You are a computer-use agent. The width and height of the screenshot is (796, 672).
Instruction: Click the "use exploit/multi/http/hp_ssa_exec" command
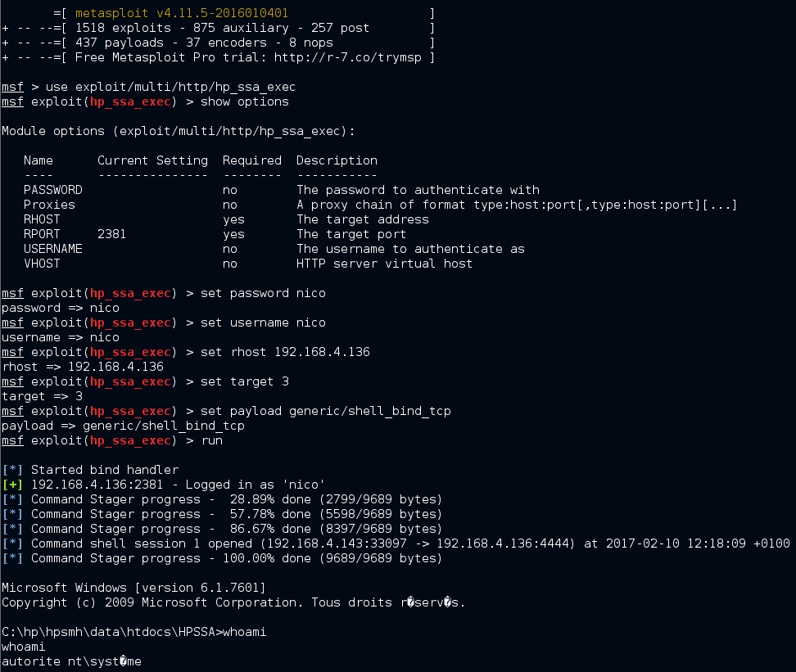click(170, 87)
